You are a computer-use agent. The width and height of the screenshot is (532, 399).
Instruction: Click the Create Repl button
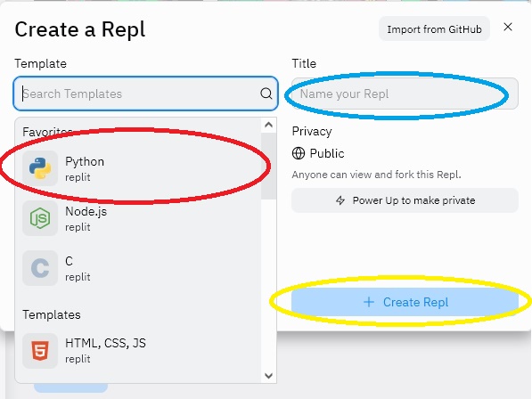pyautogui.click(x=405, y=302)
